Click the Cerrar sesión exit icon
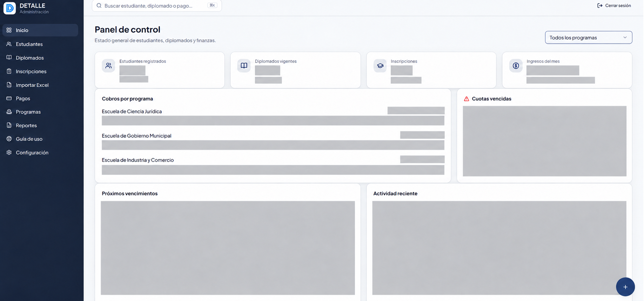 pyautogui.click(x=600, y=6)
